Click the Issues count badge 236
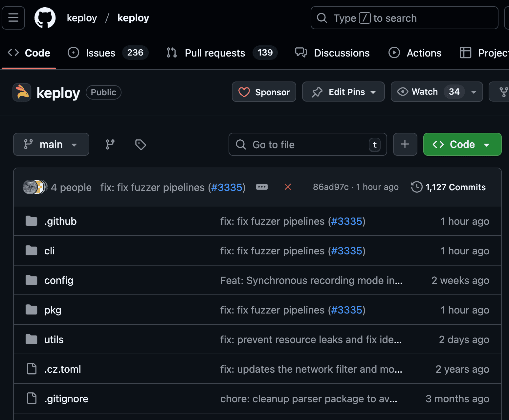The image size is (509, 420). pos(135,53)
